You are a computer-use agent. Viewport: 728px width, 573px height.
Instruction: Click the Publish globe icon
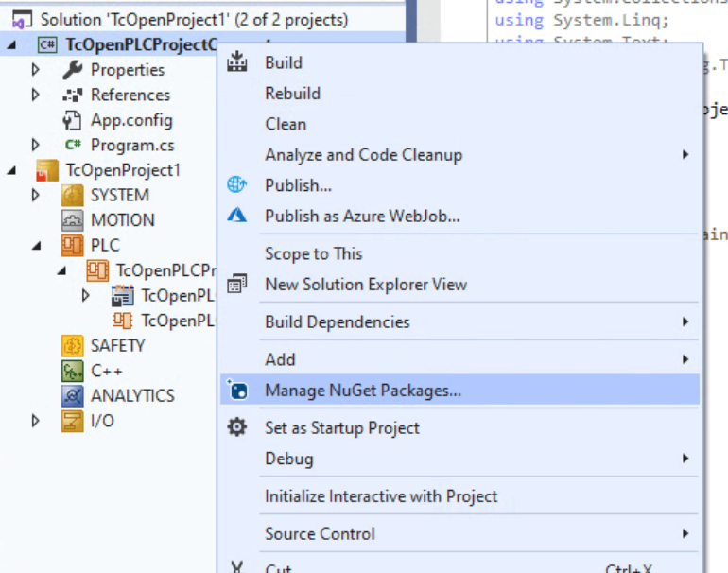coord(236,184)
